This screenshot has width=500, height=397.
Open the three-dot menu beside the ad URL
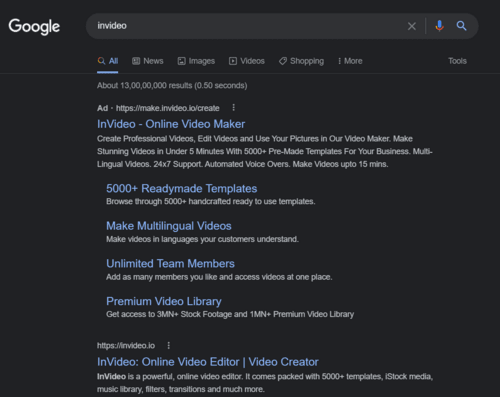point(233,108)
